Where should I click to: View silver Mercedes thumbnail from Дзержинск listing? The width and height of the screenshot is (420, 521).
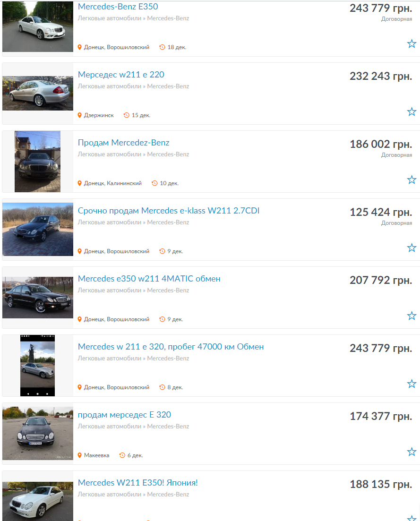37,94
